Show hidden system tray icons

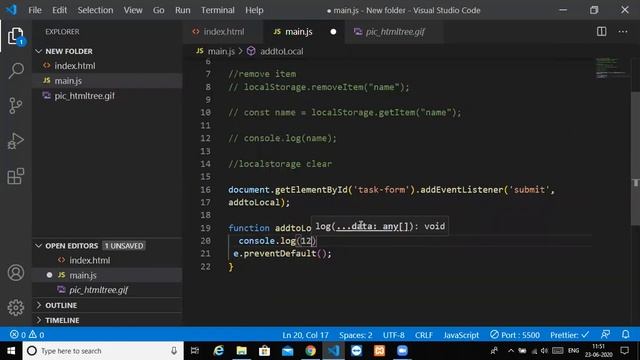pyautogui.click(x=511, y=351)
